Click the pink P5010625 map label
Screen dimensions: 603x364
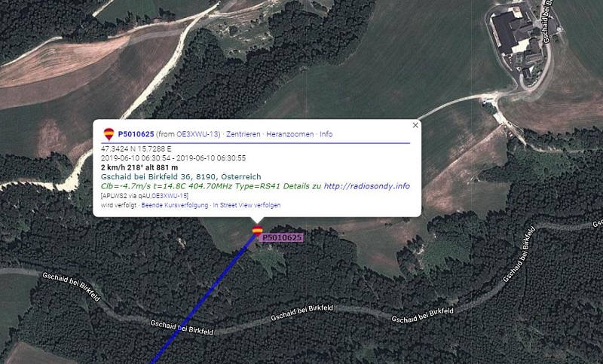point(282,237)
